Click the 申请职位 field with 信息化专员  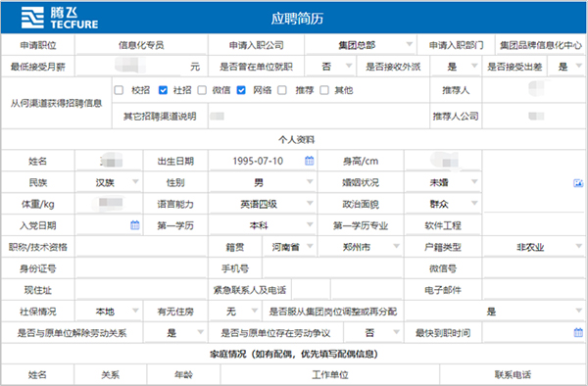click(x=141, y=45)
